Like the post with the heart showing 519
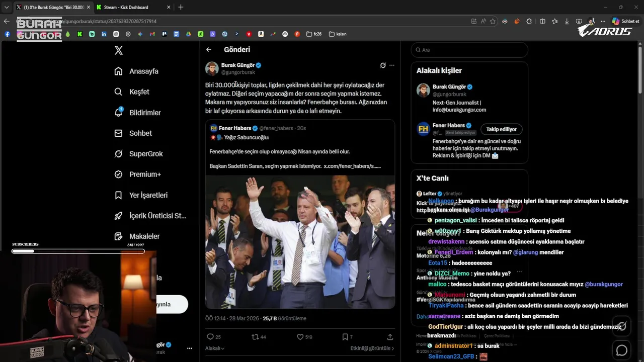Screen dimensions: 644x362 (300, 337)
